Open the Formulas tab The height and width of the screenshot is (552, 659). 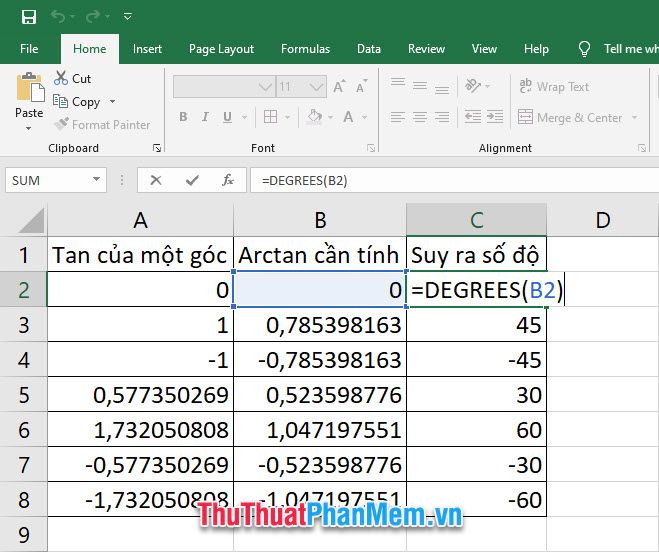306,49
